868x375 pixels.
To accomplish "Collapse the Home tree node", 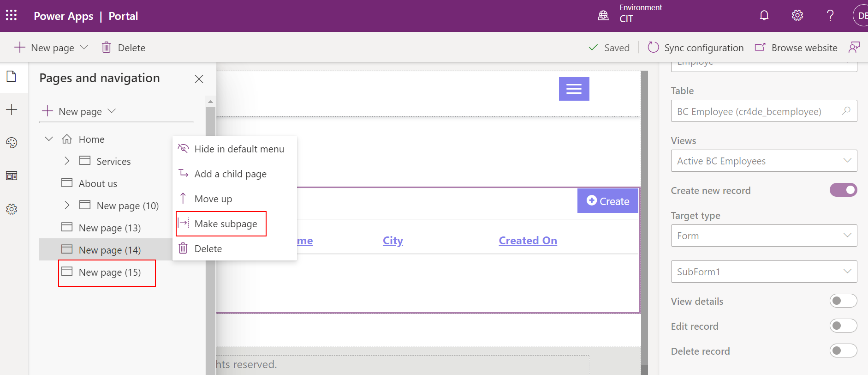I will click(x=49, y=139).
